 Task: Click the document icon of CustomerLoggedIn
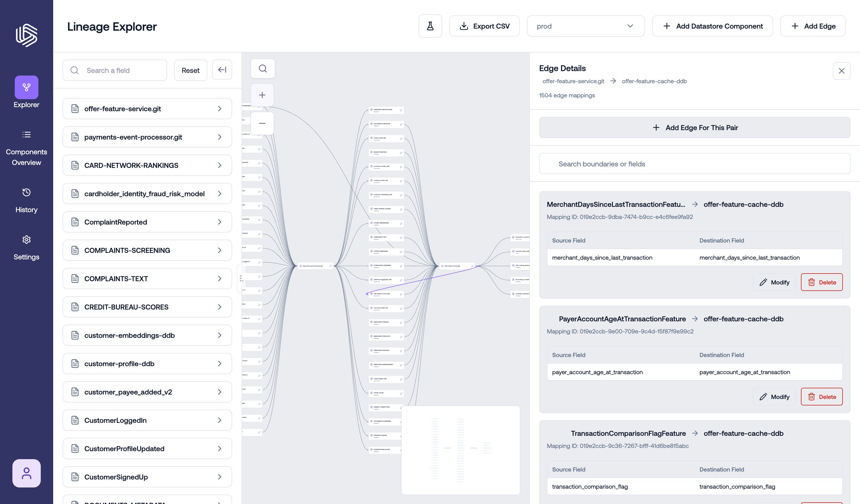coord(75,420)
